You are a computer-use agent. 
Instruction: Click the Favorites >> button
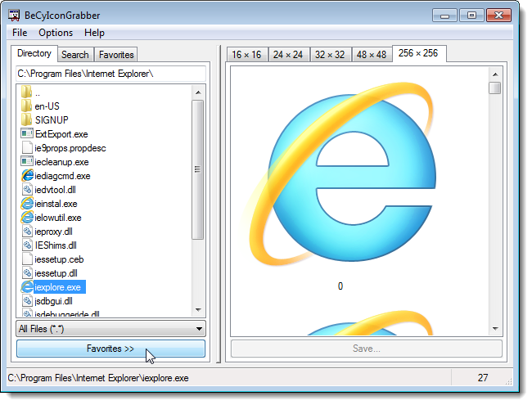pyautogui.click(x=111, y=349)
